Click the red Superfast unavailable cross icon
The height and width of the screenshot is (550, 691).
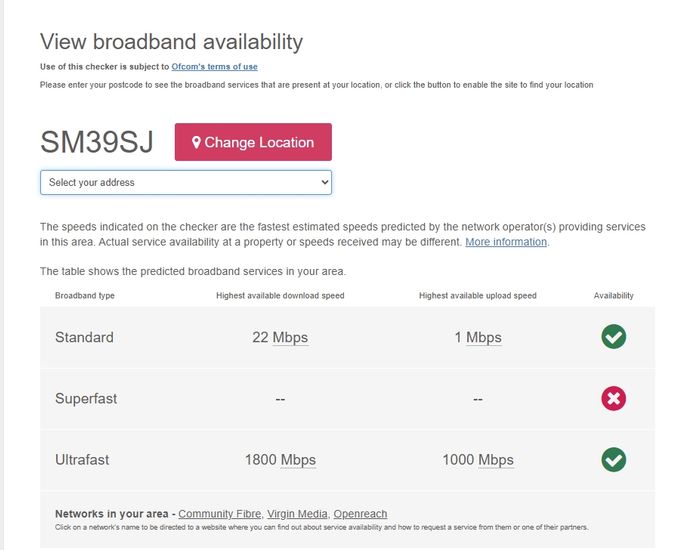point(613,399)
